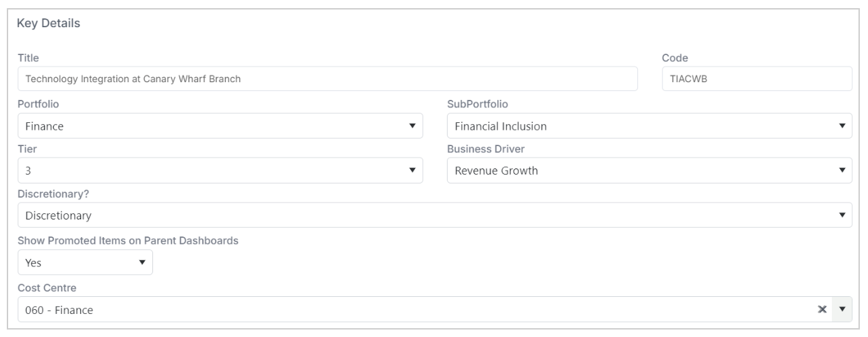The image size is (868, 337).
Task: Click the 060 - Finance cost centre field
Action: 415,309
